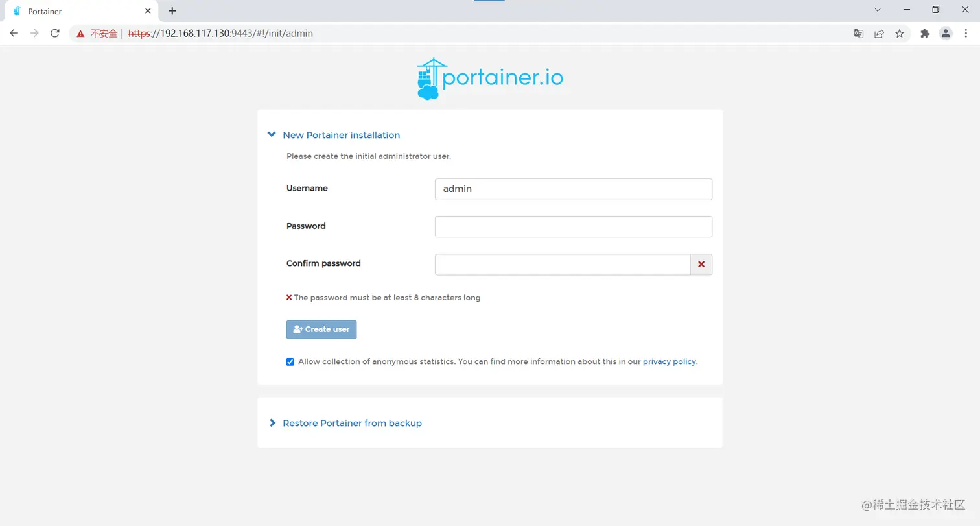Click the Create user button
980x526 pixels.
click(x=321, y=329)
